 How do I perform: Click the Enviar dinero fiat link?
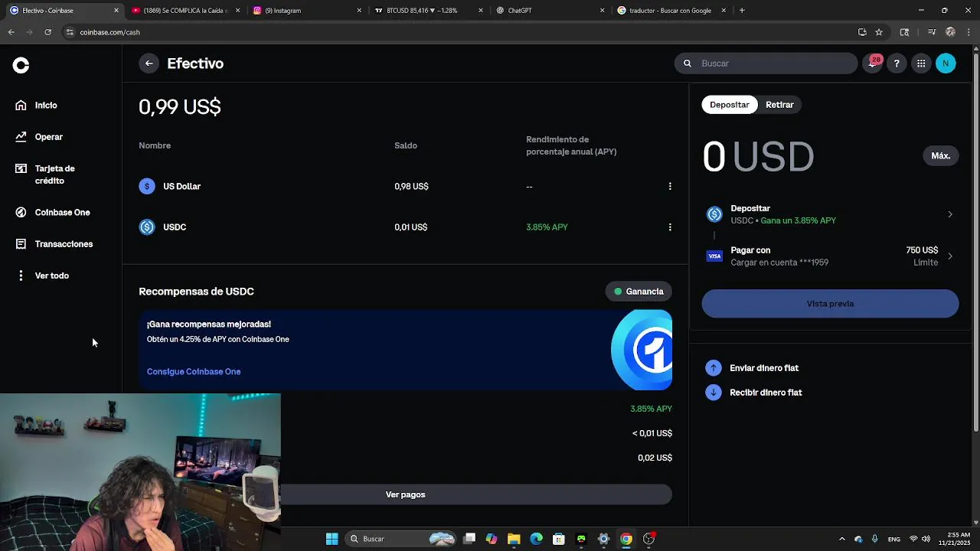tap(764, 368)
